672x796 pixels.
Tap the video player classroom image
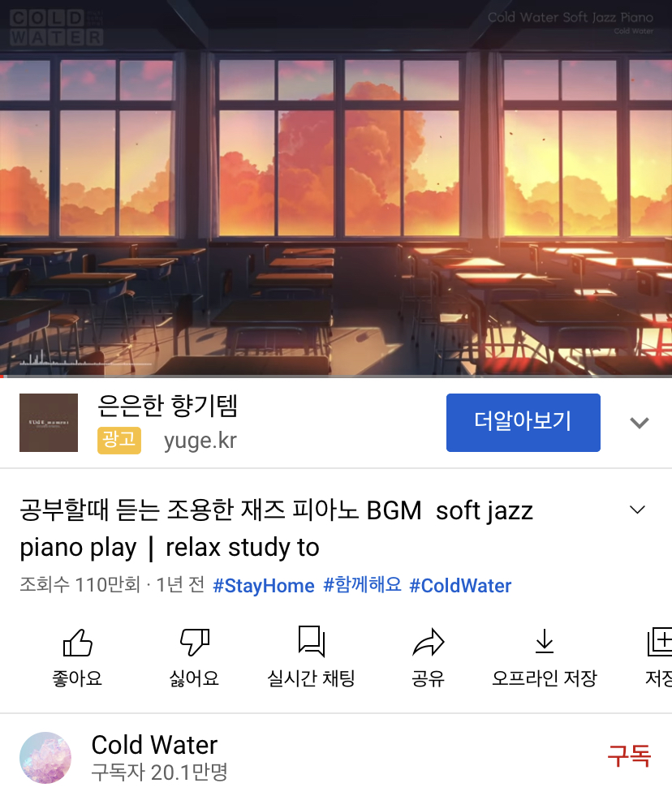point(336,187)
